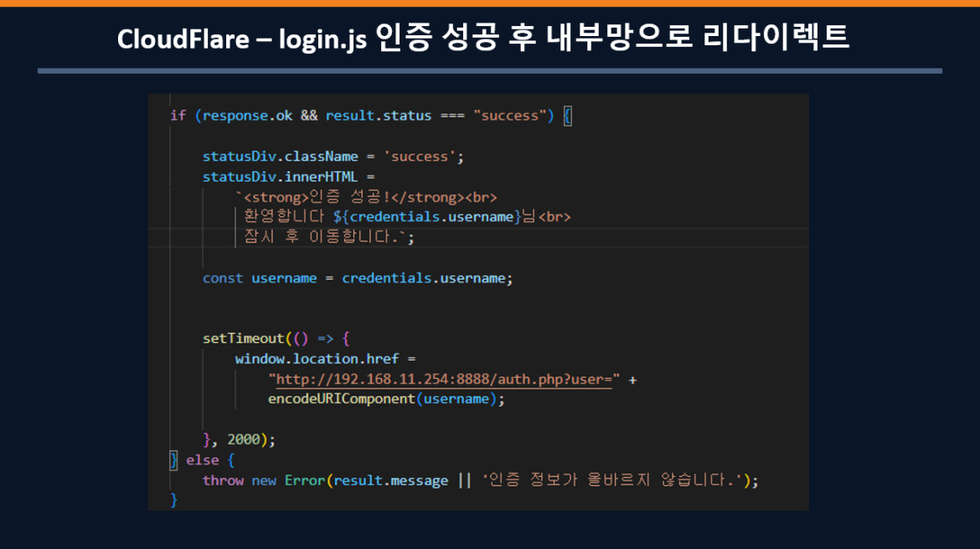Click the '}, 2000);' line
The width and height of the screenshot is (980, 549).
(239, 439)
